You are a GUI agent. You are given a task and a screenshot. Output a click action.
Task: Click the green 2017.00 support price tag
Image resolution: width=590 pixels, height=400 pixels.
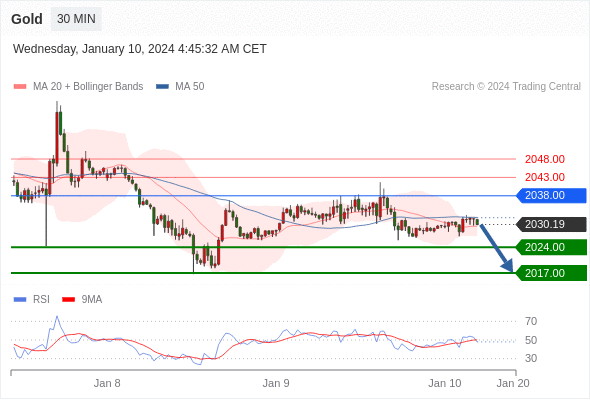551,273
